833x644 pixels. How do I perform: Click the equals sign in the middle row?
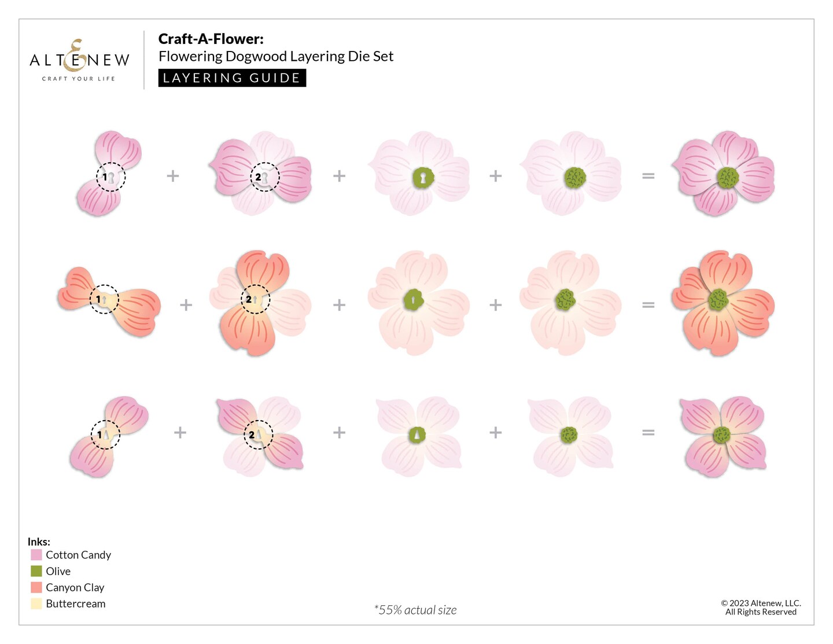[x=648, y=304]
